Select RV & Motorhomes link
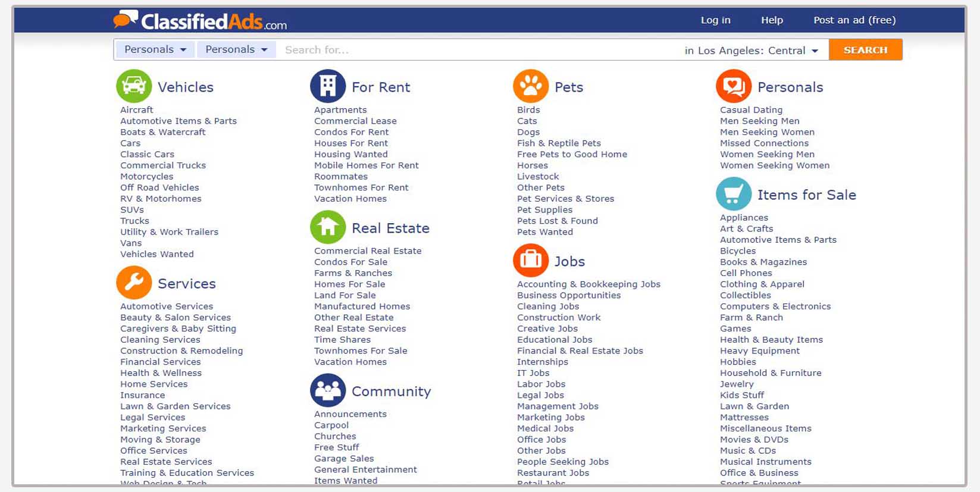The height and width of the screenshot is (492, 980). [x=161, y=199]
